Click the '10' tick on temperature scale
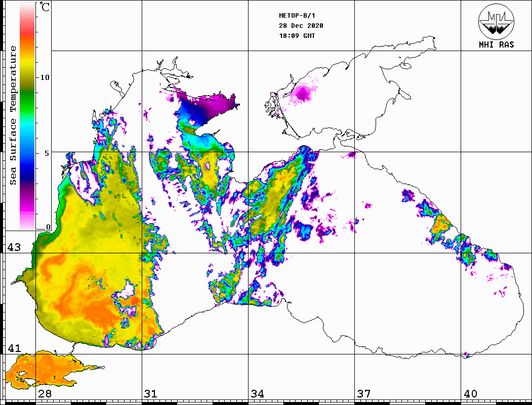This screenshot has height=405, width=532. pos(45,77)
